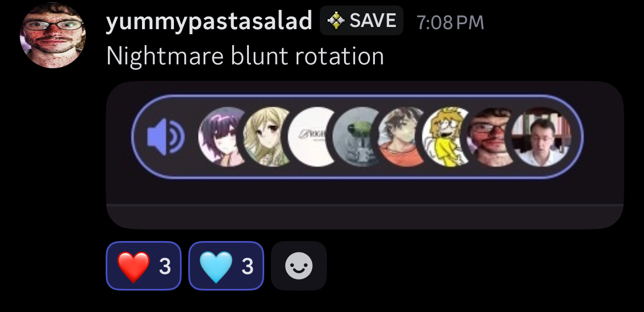
Task: Click the yellow cartoon character avatar
Action: click(446, 136)
